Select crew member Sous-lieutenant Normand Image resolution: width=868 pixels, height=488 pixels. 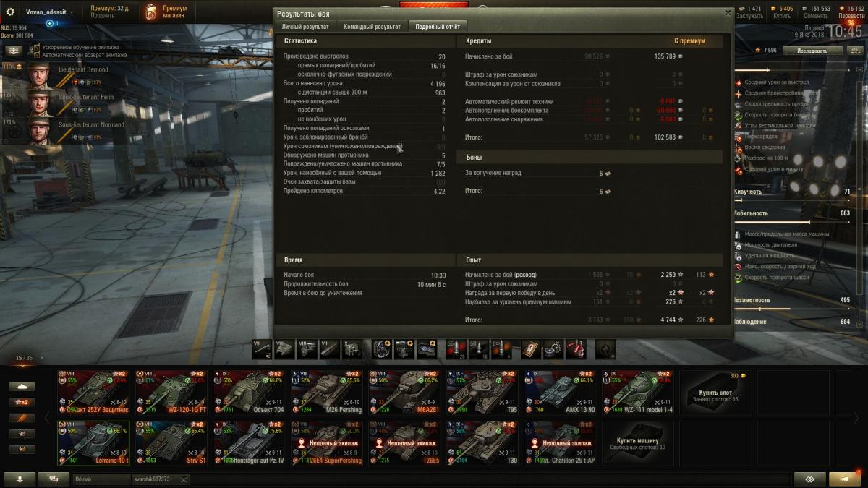point(69,131)
